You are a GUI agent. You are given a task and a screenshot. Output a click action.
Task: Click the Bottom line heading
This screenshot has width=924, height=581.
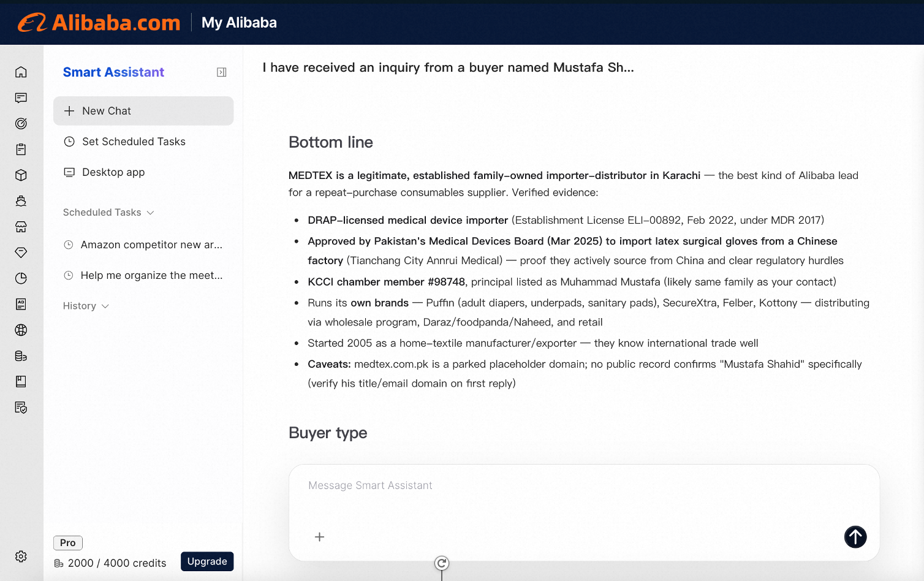point(331,142)
